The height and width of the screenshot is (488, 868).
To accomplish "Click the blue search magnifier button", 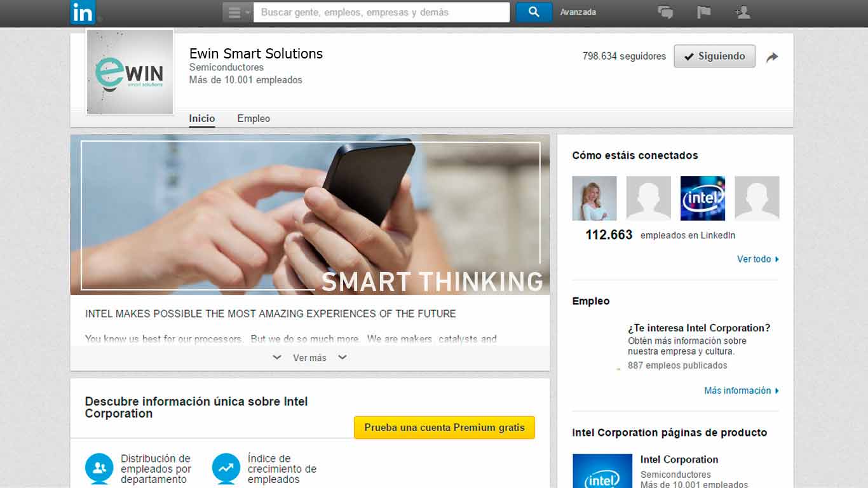I will coord(534,12).
